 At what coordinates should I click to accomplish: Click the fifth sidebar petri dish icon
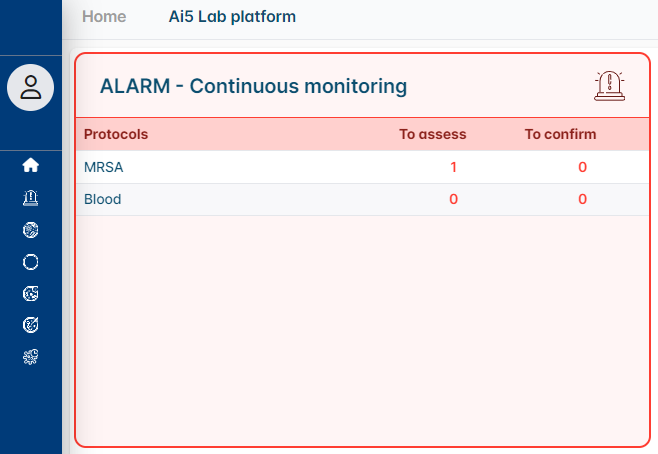click(x=30, y=293)
